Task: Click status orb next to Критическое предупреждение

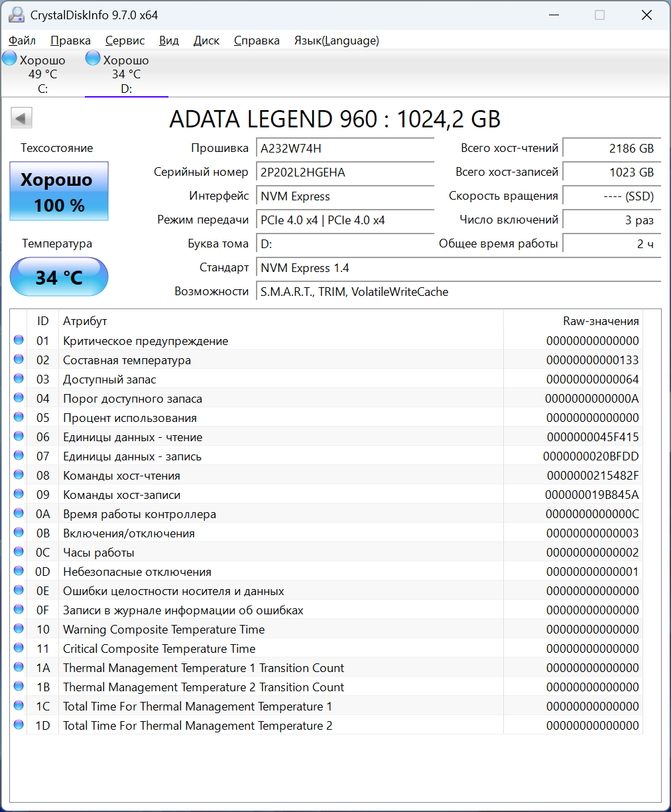Action: click(x=19, y=340)
